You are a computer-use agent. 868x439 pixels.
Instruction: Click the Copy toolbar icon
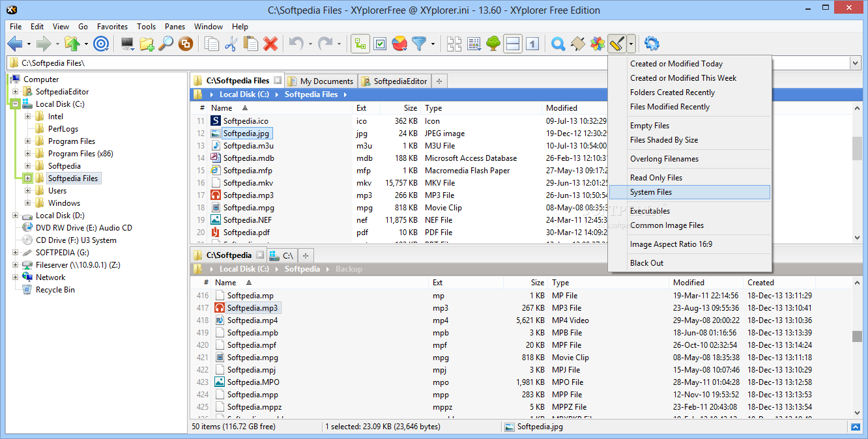click(x=212, y=44)
